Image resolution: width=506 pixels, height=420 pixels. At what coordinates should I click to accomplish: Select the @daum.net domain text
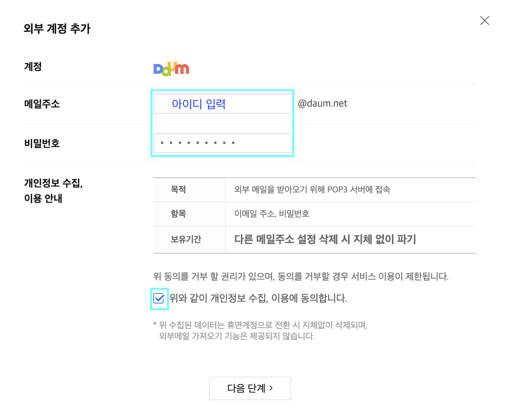pos(322,103)
